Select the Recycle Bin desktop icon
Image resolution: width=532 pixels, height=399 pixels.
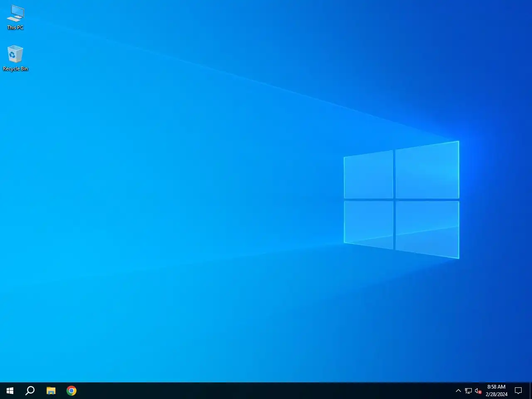coord(15,58)
